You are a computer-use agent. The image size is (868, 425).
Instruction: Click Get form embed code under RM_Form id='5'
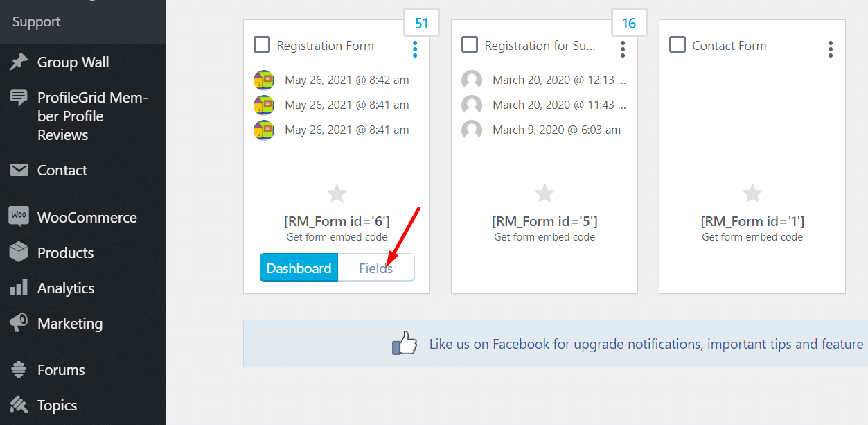(x=544, y=237)
